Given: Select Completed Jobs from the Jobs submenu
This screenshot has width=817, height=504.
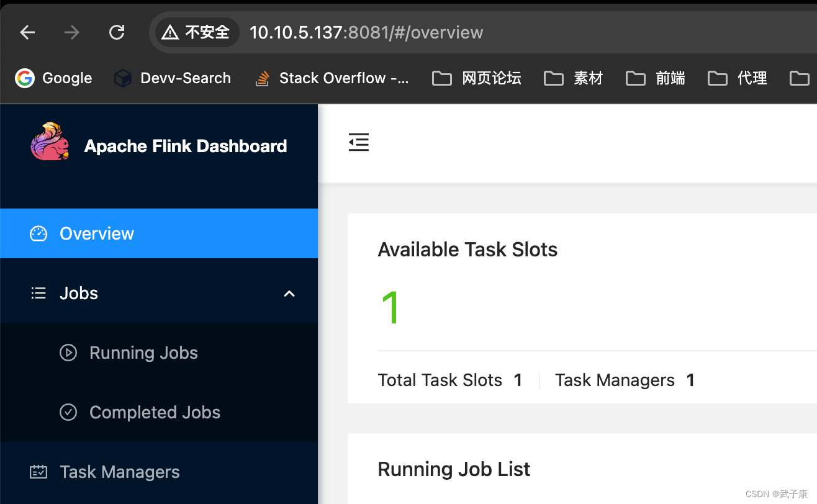Looking at the screenshot, I should (x=155, y=412).
